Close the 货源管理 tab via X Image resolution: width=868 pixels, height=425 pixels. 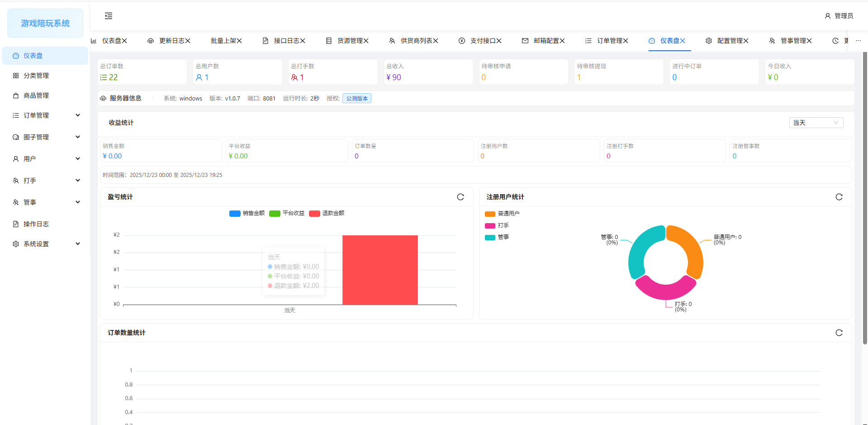coord(366,41)
